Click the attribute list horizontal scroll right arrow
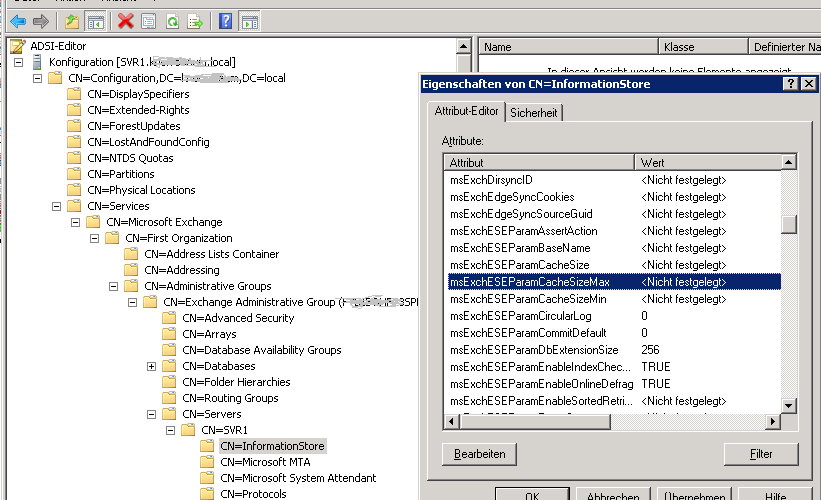The width and height of the screenshot is (821, 500). [x=772, y=421]
